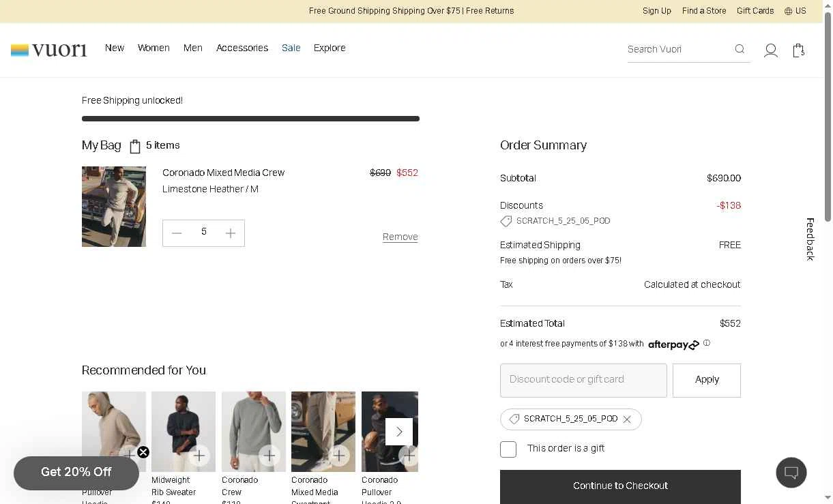Viewport: 833px width, 504px height.
Task: Check the 'This order is a gift' box
Action: click(508, 449)
